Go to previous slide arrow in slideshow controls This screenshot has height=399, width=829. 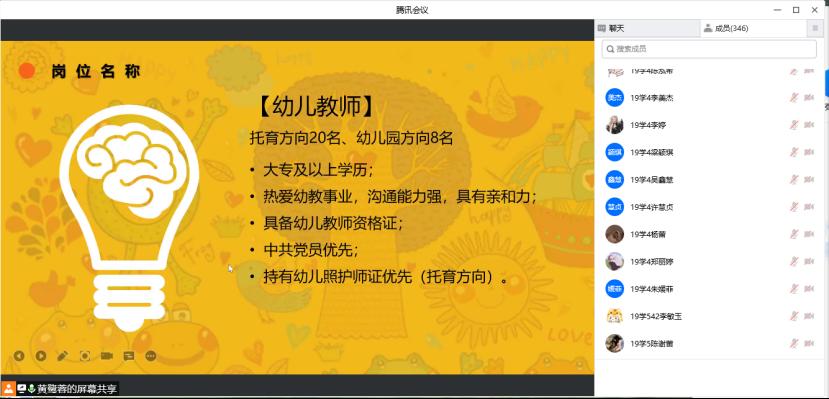click(19, 356)
